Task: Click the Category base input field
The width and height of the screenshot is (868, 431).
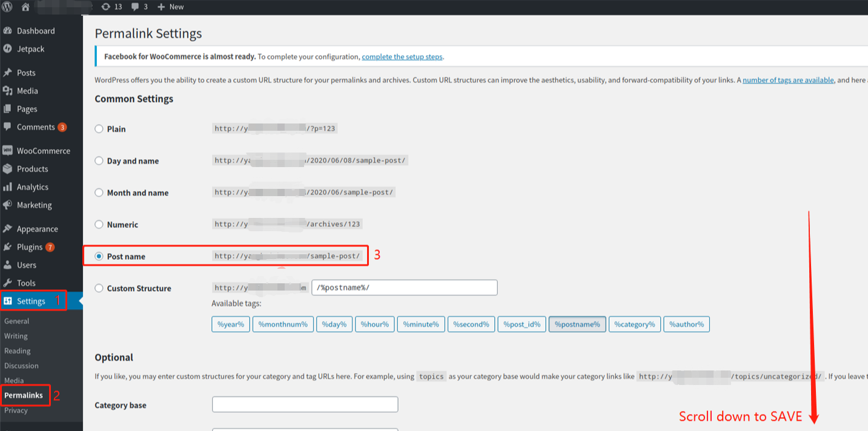Action: click(305, 404)
